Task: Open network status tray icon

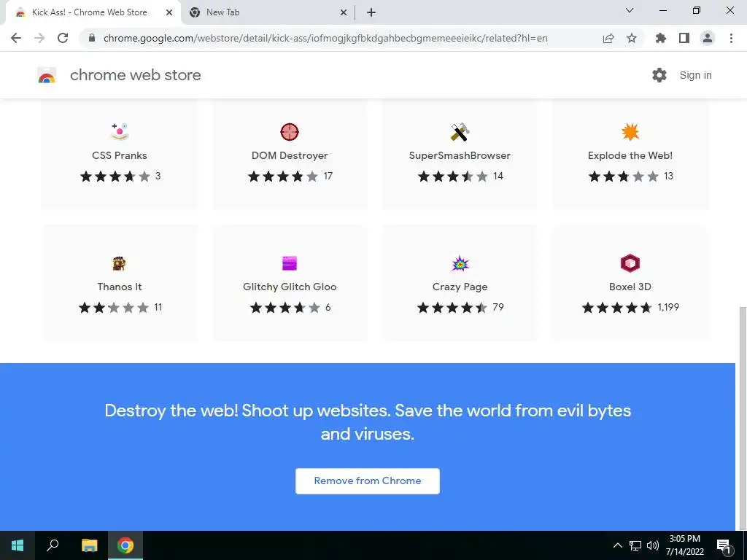Action: click(x=635, y=545)
